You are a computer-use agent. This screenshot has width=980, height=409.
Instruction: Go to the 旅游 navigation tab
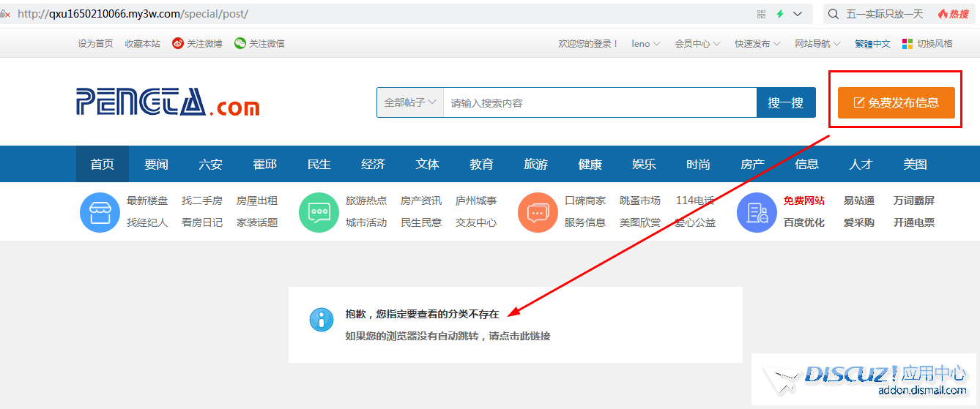535,164
